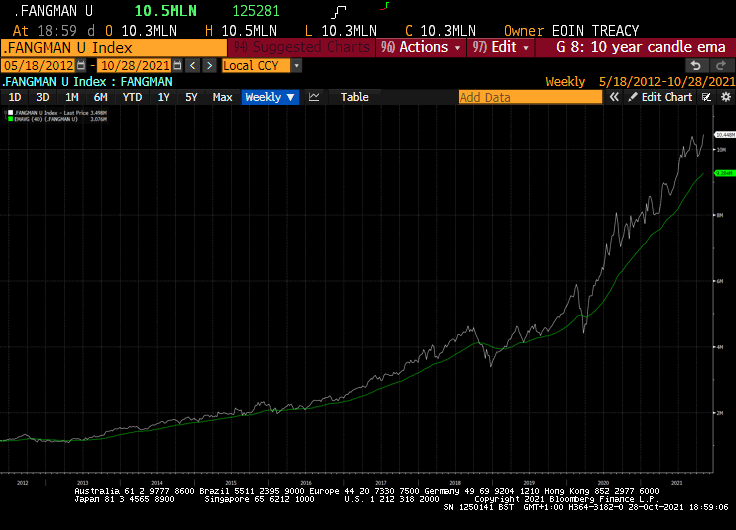Click the green EMA value label on axis
The width and height of the screenshot is (736, 530).
click(724, 173)
